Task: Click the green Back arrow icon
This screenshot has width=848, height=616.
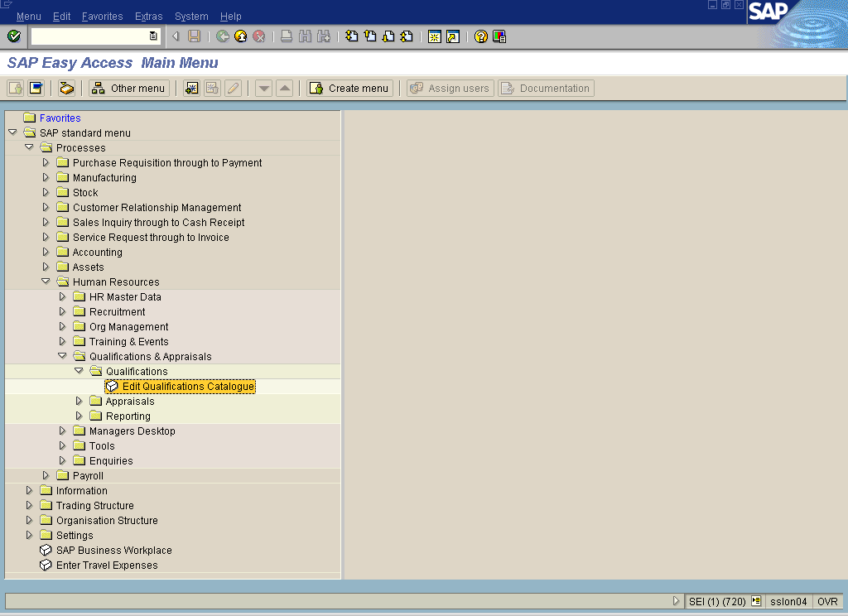Action: (x=222, y=36)
